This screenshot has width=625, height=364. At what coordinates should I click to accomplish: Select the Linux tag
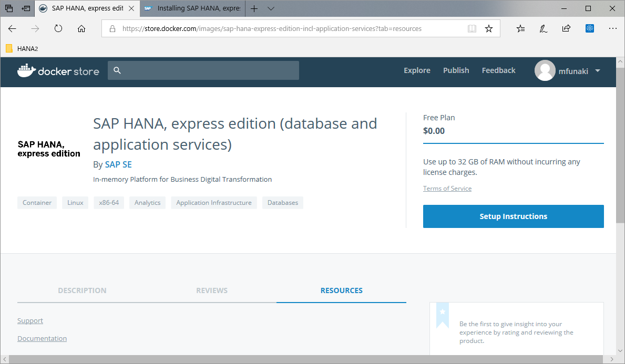point(75,203)
